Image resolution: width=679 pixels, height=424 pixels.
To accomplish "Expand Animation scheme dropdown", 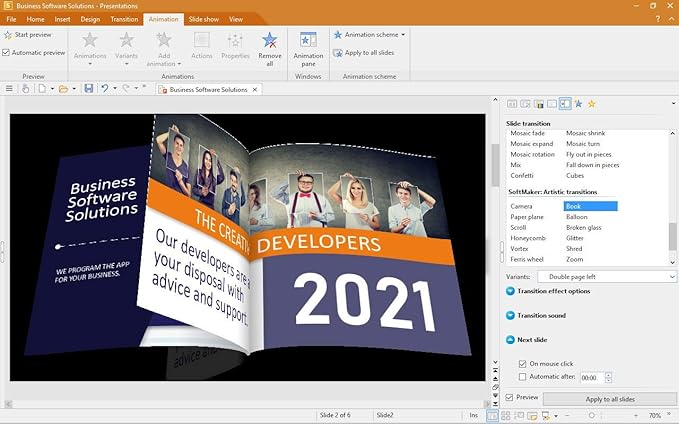I will [403, 35].
